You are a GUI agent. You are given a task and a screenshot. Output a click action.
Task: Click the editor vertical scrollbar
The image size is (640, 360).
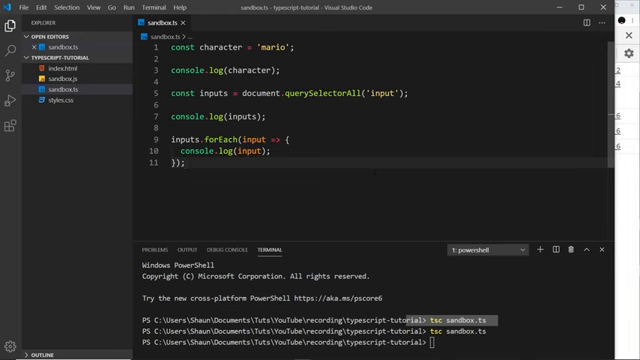[611, 104]
